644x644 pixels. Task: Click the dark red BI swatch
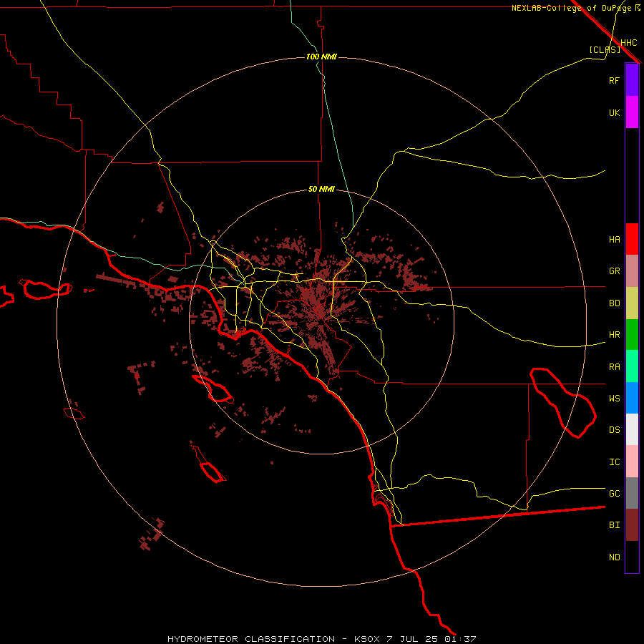pos(632,525)
